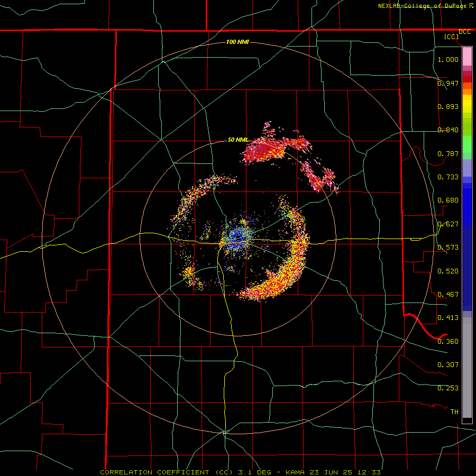
Task: Click the 100 NMI range ring label
Action: (237, 42)
